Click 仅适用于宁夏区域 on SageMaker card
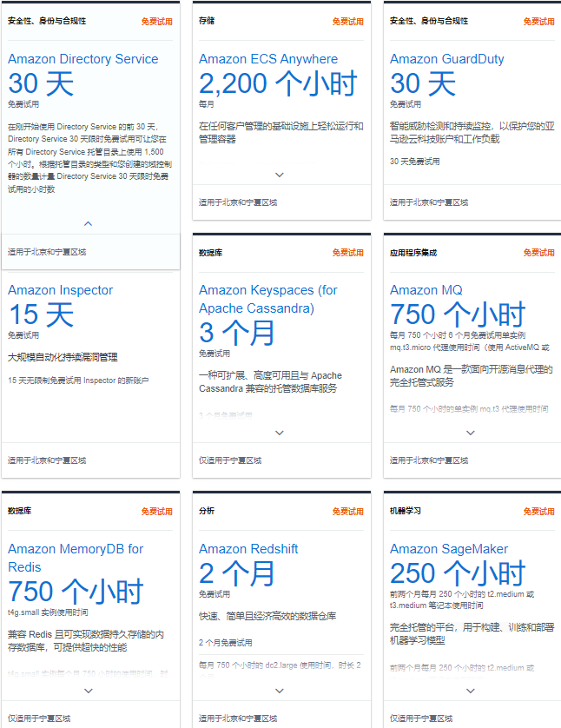This screenshot has height=728, width=561. click(x=421, y=718)
